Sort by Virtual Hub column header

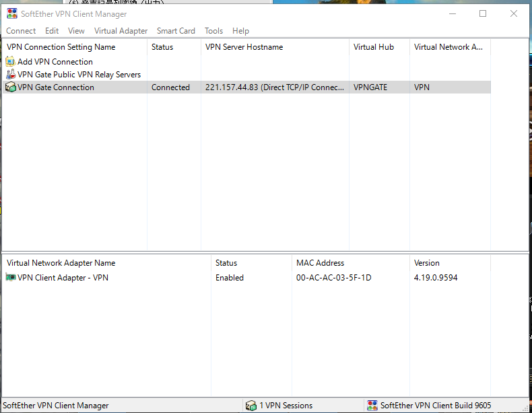[x=379, y=47]
